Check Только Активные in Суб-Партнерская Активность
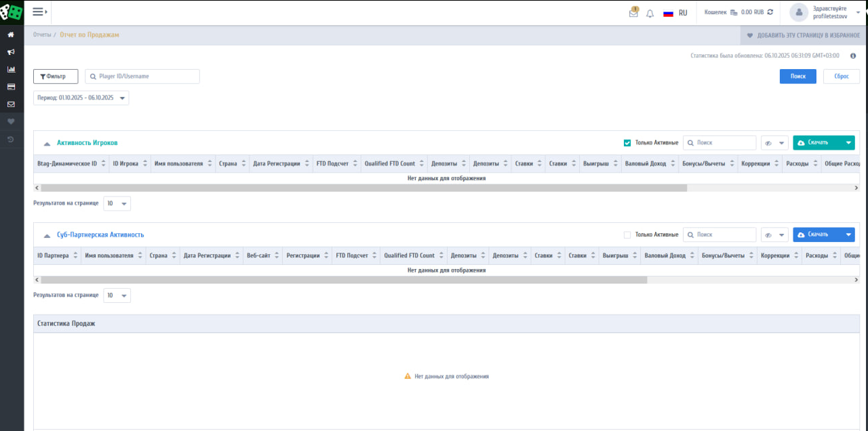 pos(627,234)
